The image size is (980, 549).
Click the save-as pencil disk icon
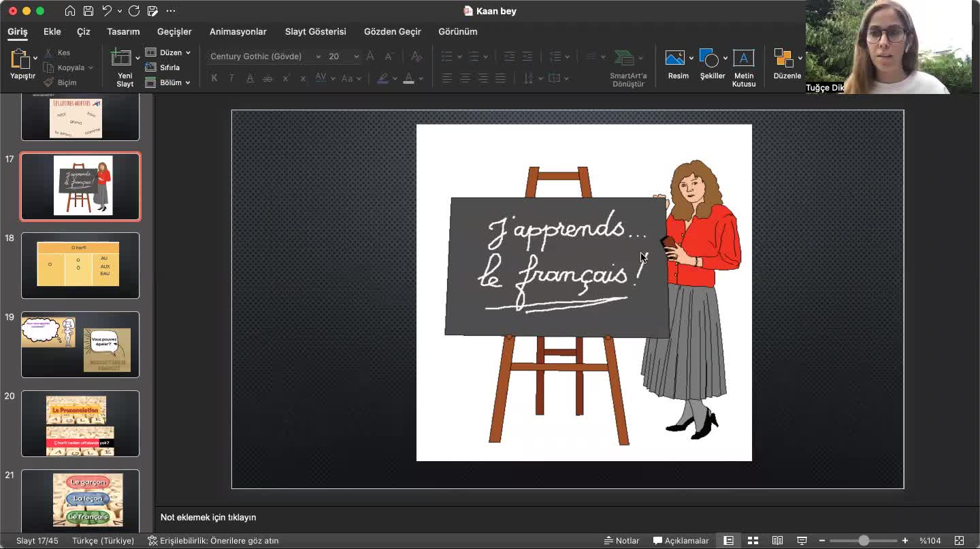152,11
